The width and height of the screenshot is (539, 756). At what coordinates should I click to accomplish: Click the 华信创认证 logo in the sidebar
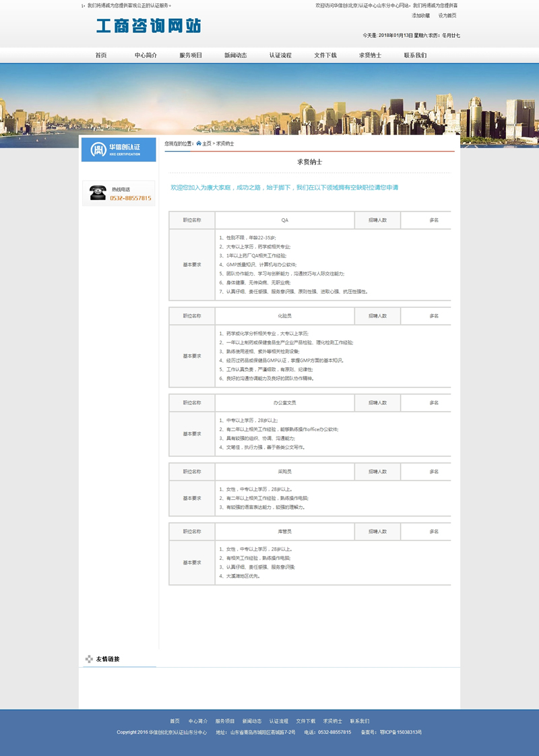point(119,149)
